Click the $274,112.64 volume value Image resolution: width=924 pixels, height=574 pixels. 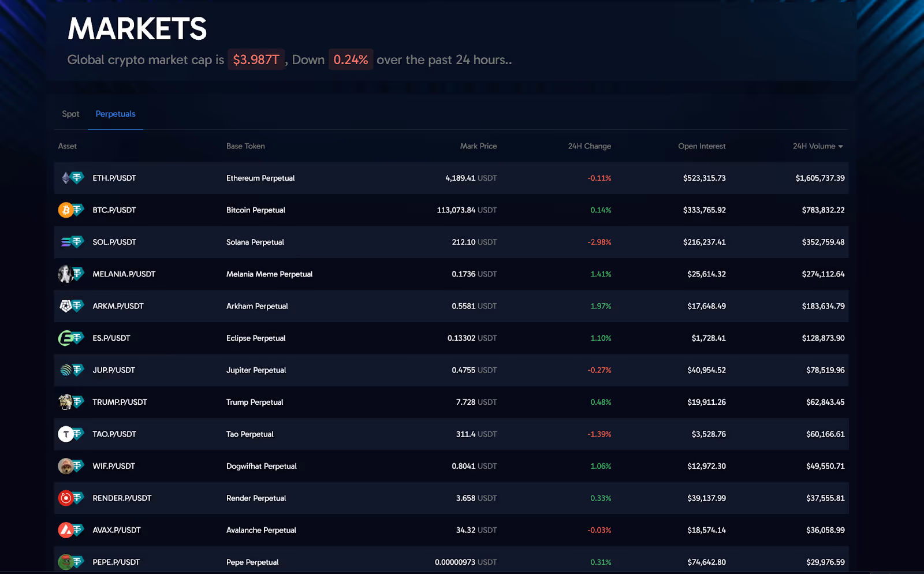(x=823, y=274)
